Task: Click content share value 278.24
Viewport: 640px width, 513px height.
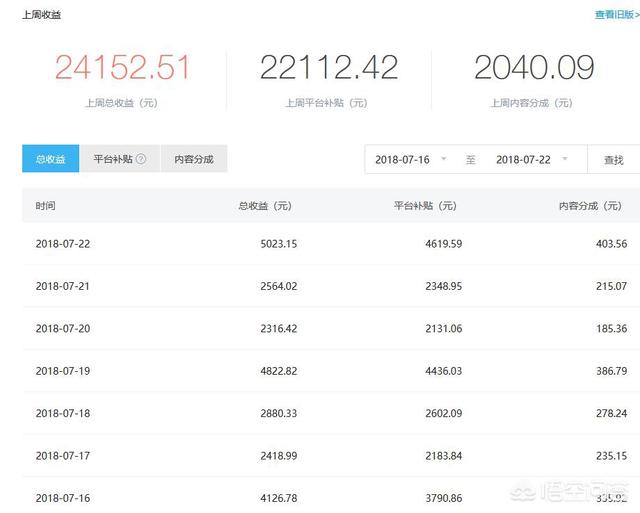Action: point(611,413)
